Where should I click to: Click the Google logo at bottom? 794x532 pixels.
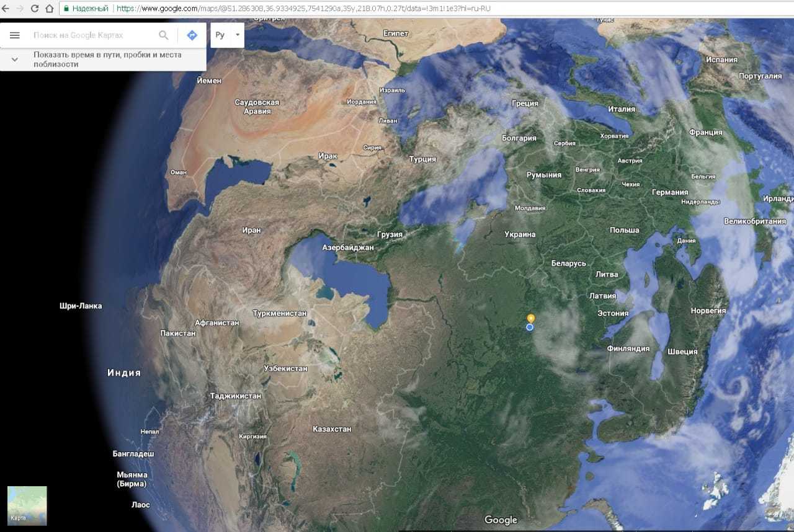501,520
